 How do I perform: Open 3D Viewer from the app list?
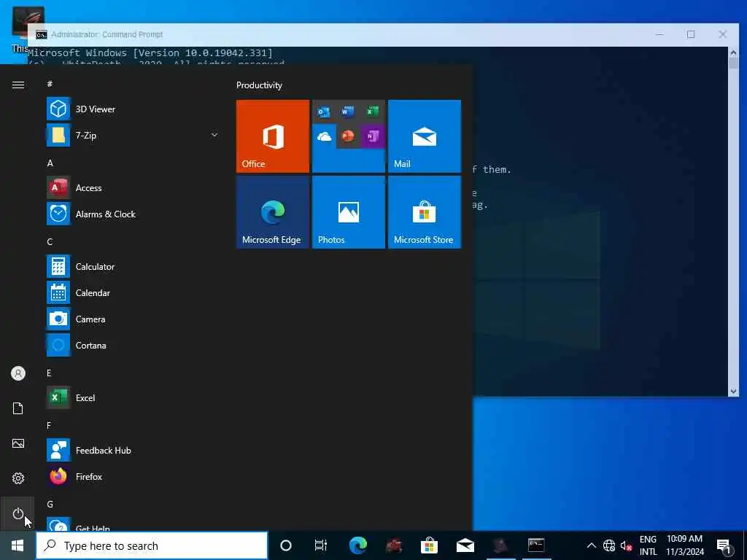coord(133,109)
